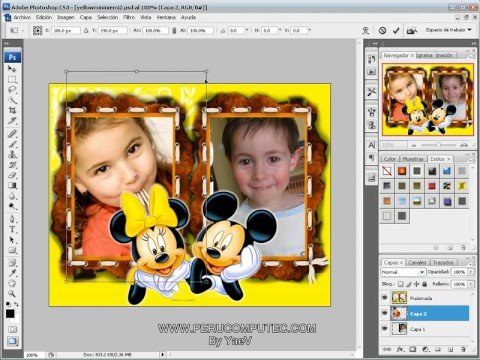Hide the Fusionada layer
Viewport: 480px width, 360px height.
(385, 297)
